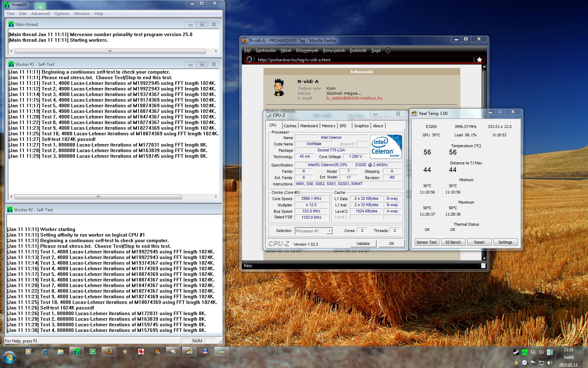This screenshot has height=368, width=588.
Task: Open the blue floppy disk taskbar icon
Action: pyautogui.click(x=205, y=352)
